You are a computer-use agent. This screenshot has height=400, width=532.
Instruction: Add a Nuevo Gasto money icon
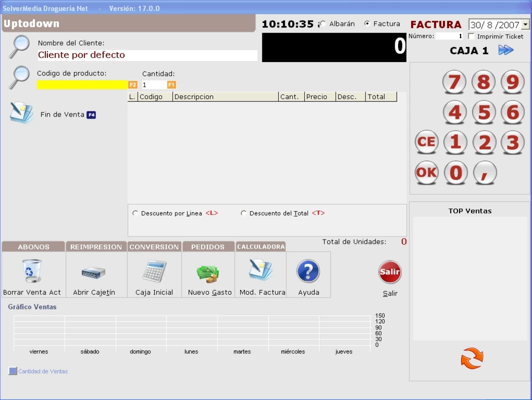point(208,273)
